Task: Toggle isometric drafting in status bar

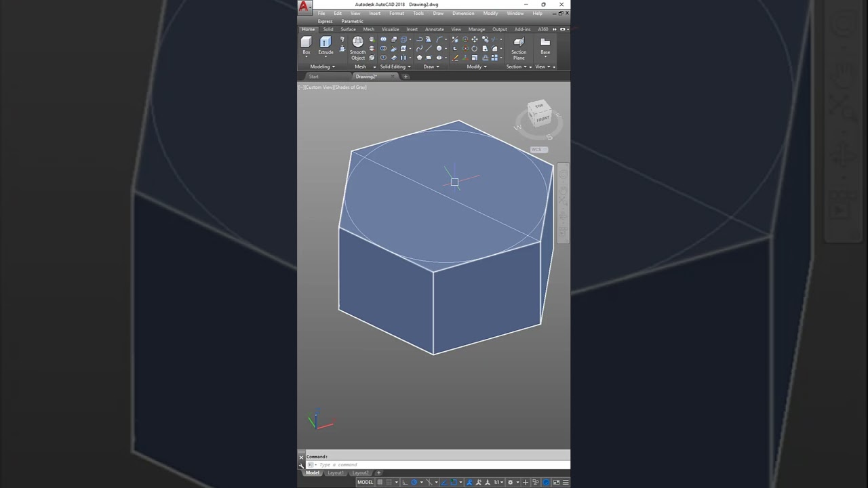Action: click(x=429, y=483)
